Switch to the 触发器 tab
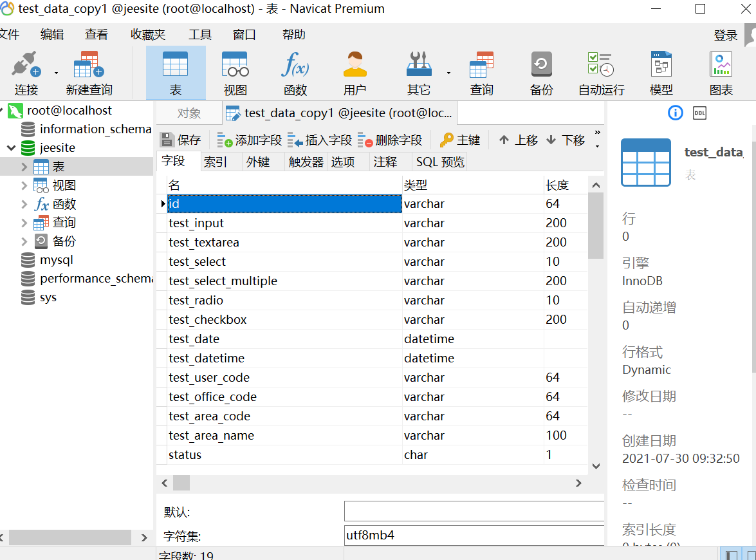This screenshot has width=756, height=560. click(x=306, y=162)
